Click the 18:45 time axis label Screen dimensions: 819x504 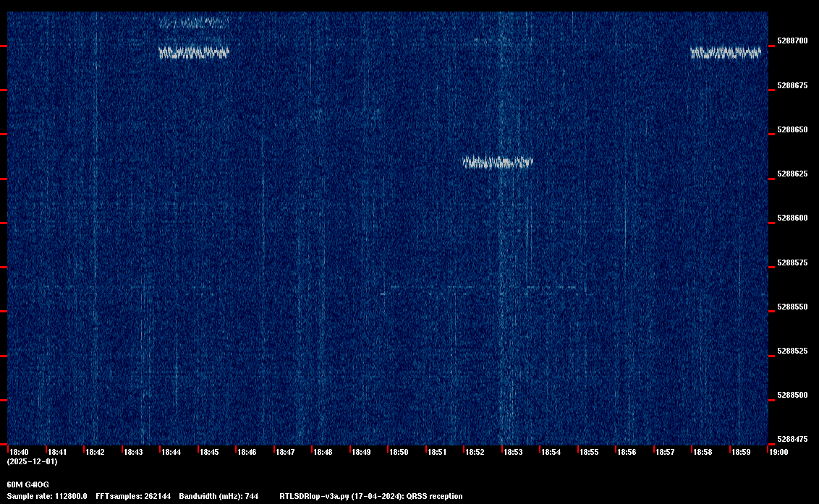tap(209, 452)
